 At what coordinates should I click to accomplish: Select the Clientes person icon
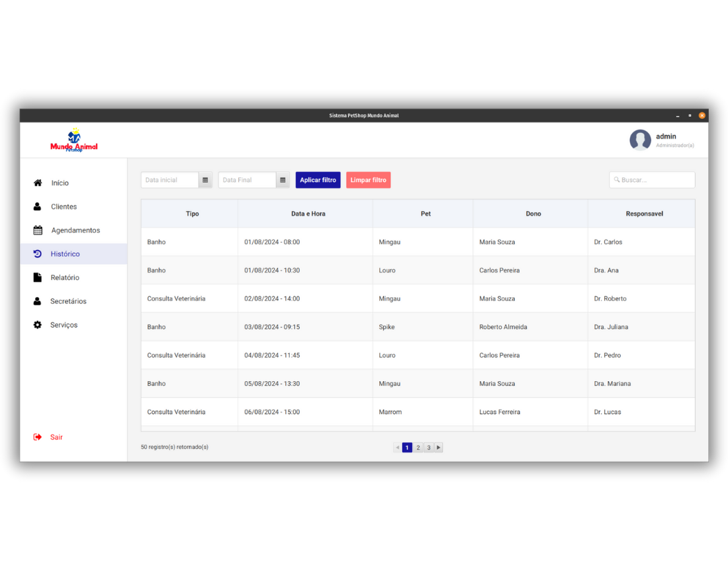pyautogui.click(x=38, y=206)
